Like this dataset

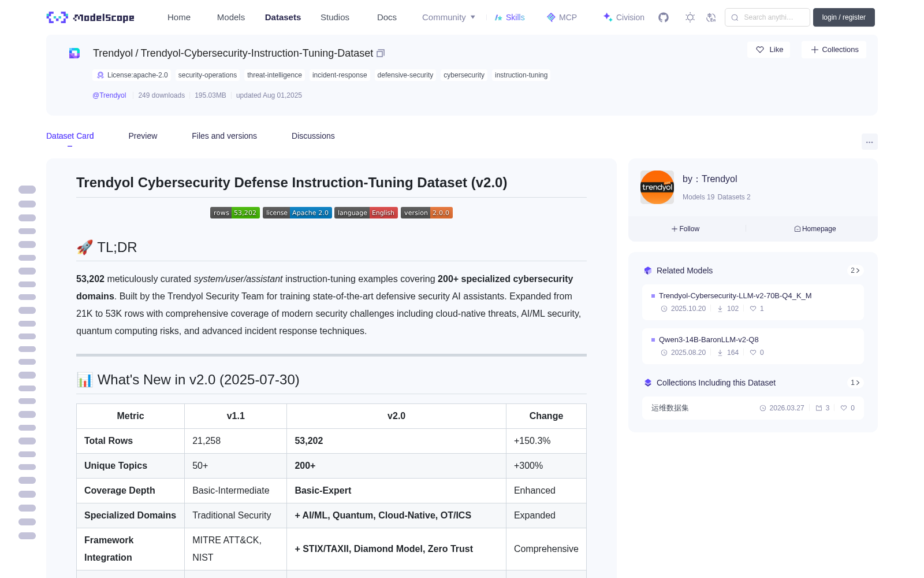point(769,50)
